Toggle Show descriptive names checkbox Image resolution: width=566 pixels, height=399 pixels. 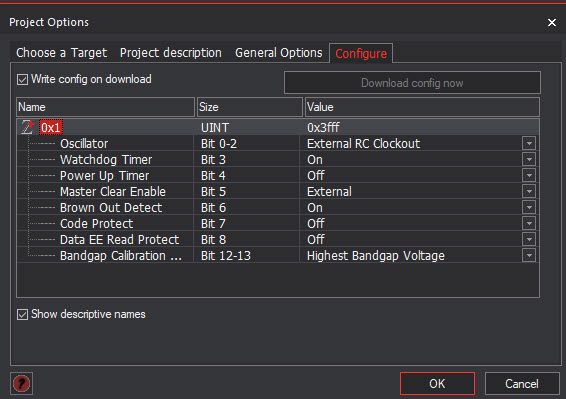click(x=22, y=314)
